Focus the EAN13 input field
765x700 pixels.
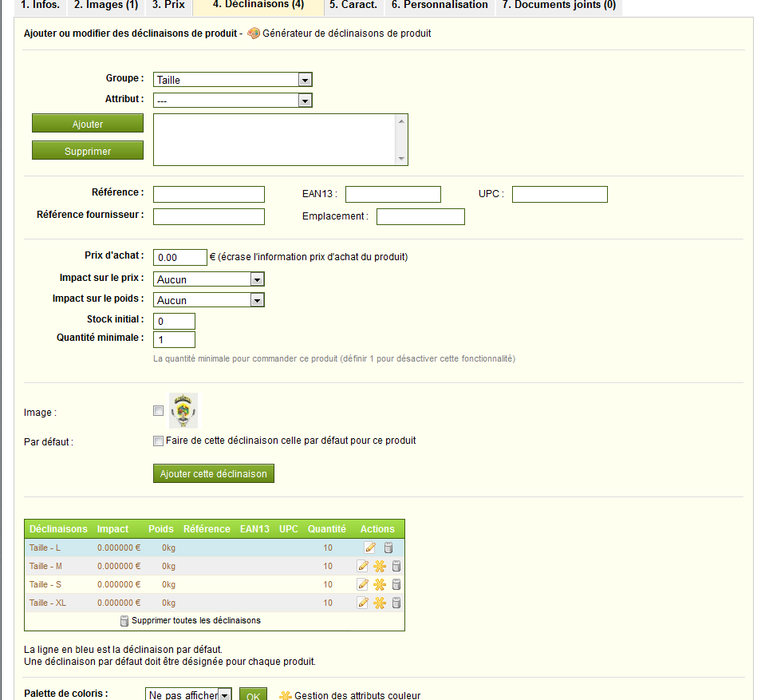point(393,194)
